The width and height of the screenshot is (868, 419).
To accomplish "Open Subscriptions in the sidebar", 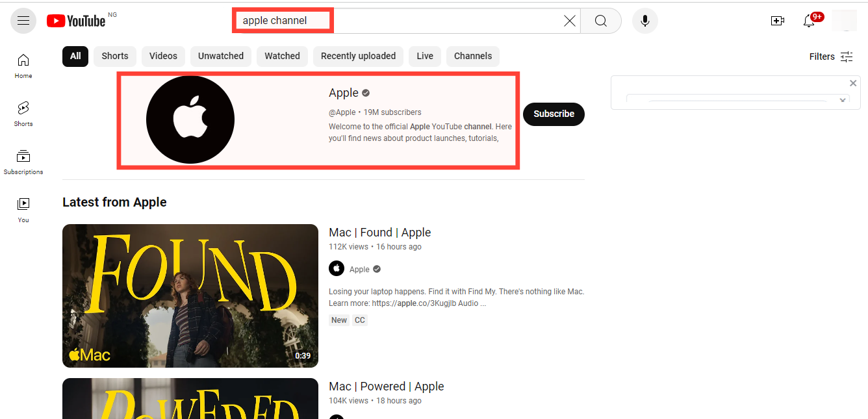I will click(23, 162).
